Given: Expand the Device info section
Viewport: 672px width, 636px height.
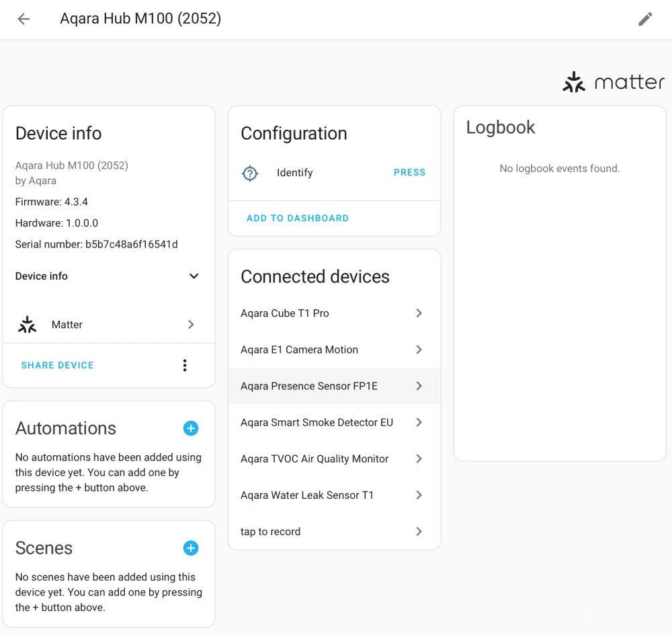Looking at the screenshot, I should point(194,276).
